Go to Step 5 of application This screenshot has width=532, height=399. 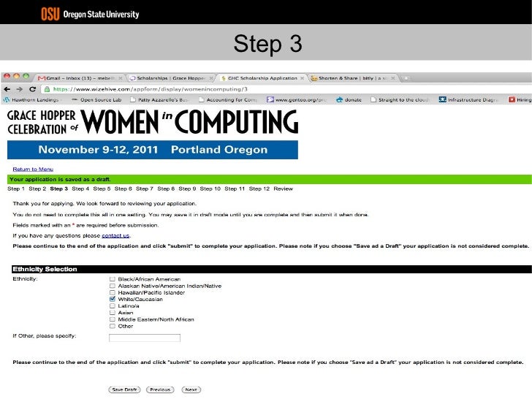102,189
